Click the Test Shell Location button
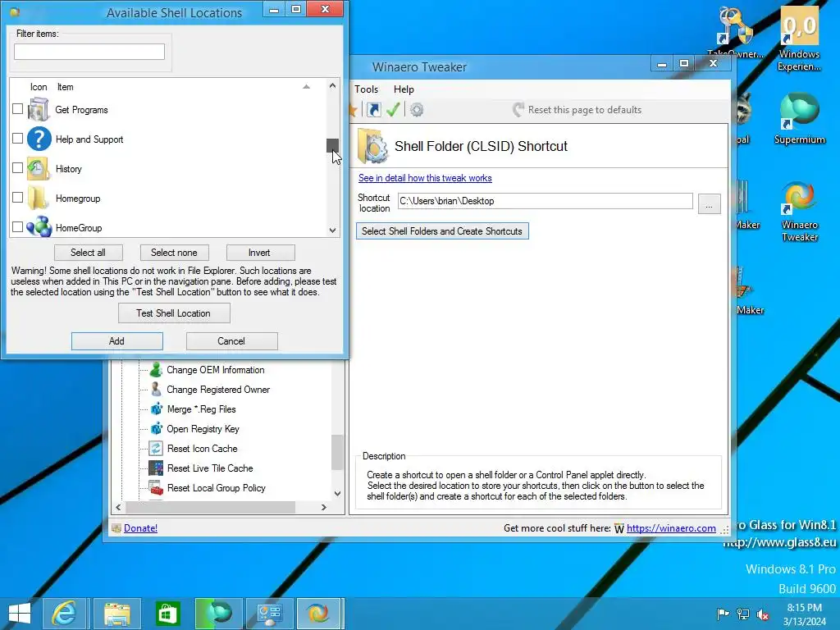 [174, 313]
